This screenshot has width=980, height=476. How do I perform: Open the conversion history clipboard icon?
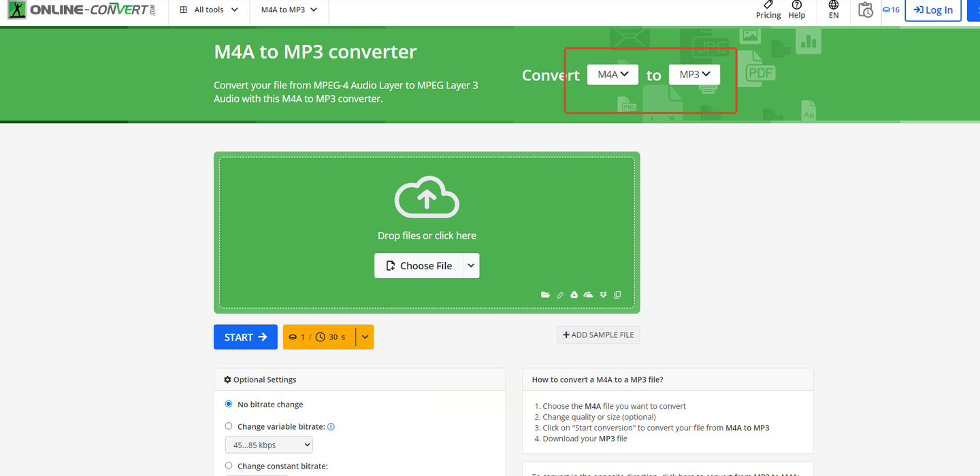click(866, 10)
